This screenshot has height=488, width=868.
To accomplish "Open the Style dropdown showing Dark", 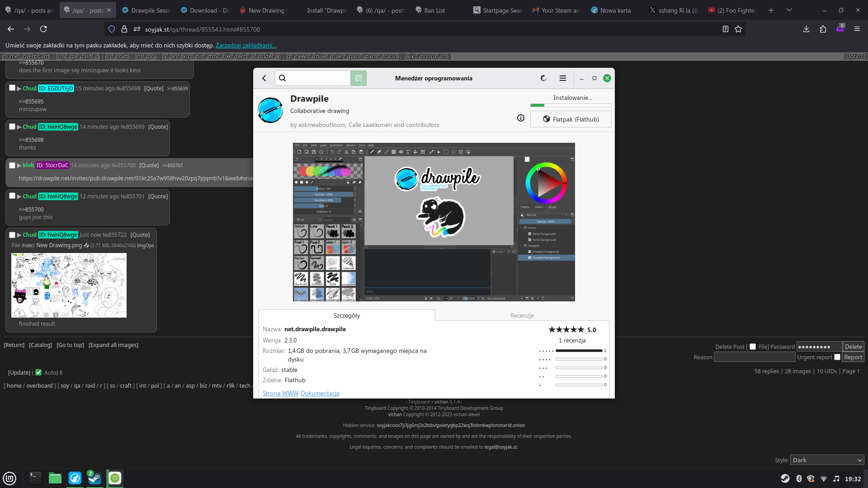I will (827, 460).
